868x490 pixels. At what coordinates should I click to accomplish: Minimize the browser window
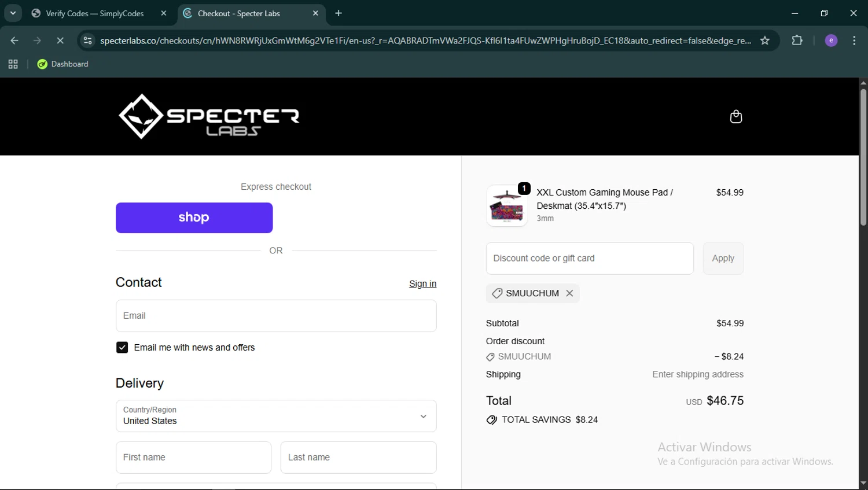pyautogui.click(x=795, y=13)
